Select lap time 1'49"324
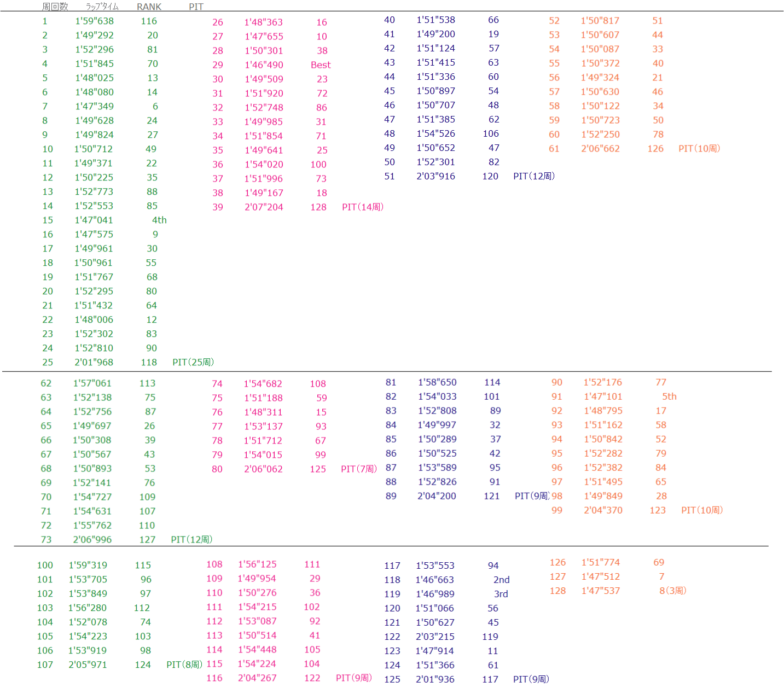The height and width of the screenshot is (688, 784). point(600,77)
